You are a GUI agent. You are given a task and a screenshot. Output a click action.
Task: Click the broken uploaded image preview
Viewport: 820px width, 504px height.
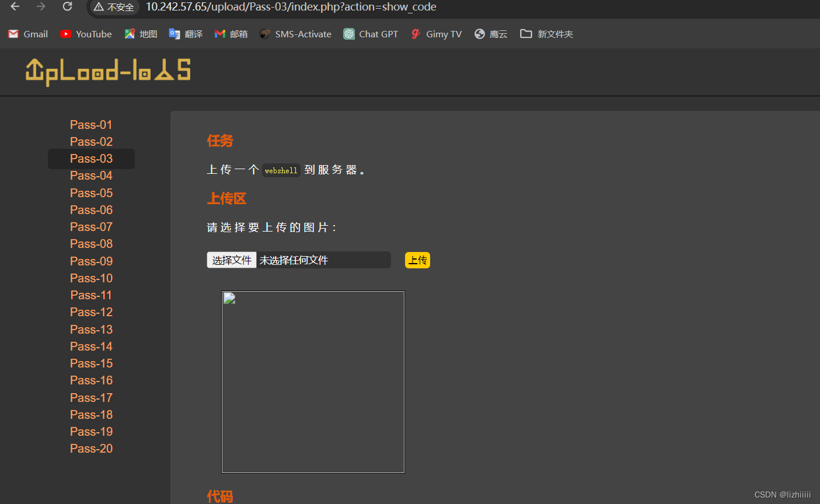click(x=313, y=382)
